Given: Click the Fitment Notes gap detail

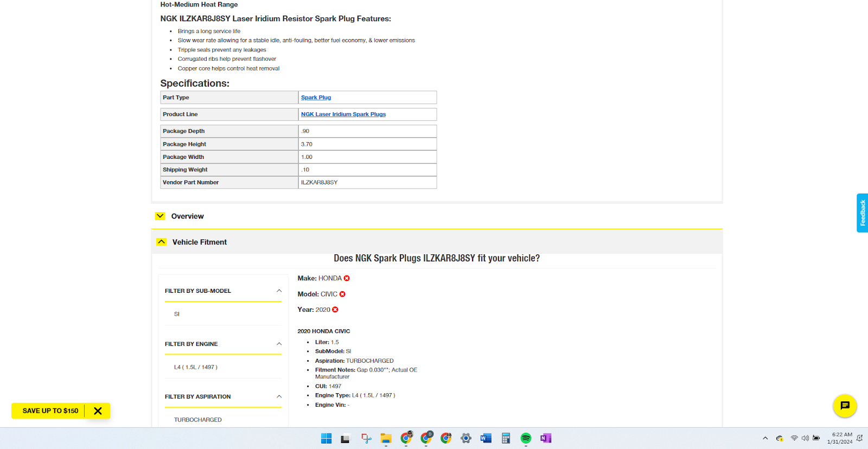Looking at the screenshot, I should pos(366,373).
